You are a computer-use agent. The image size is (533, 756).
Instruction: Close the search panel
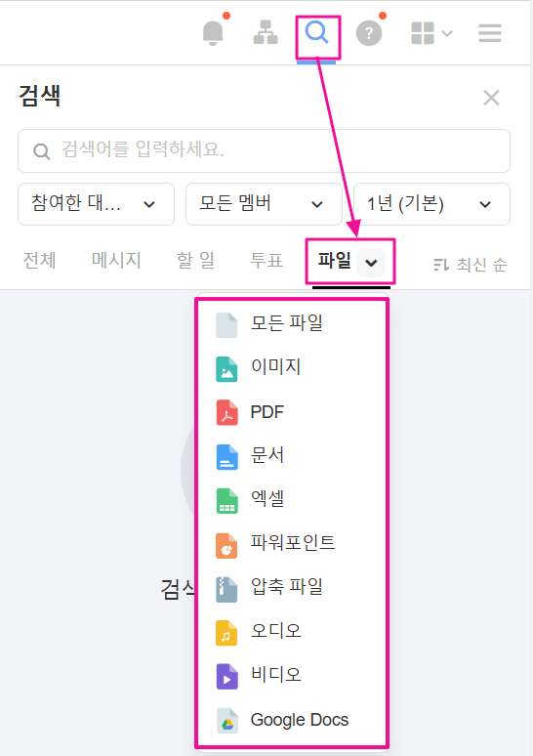(491, 98)
